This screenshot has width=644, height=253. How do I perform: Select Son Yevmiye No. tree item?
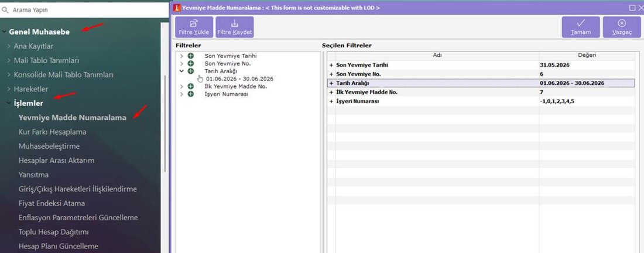[228, 64]
